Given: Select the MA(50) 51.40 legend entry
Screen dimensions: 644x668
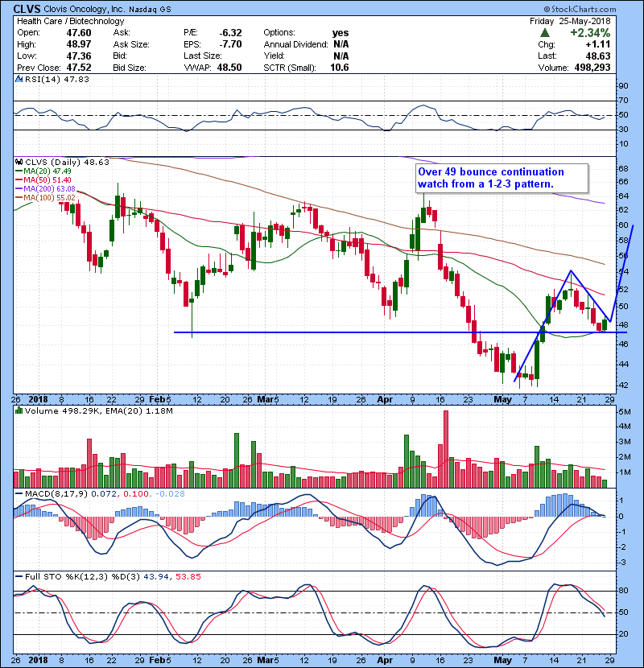Looking at the screenshot, I should tap(43, 180).
